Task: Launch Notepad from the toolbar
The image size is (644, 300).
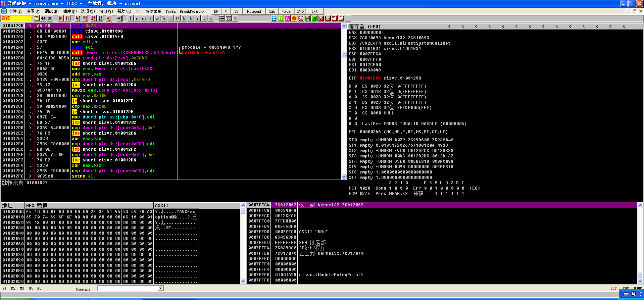Action: click(254, 11)
